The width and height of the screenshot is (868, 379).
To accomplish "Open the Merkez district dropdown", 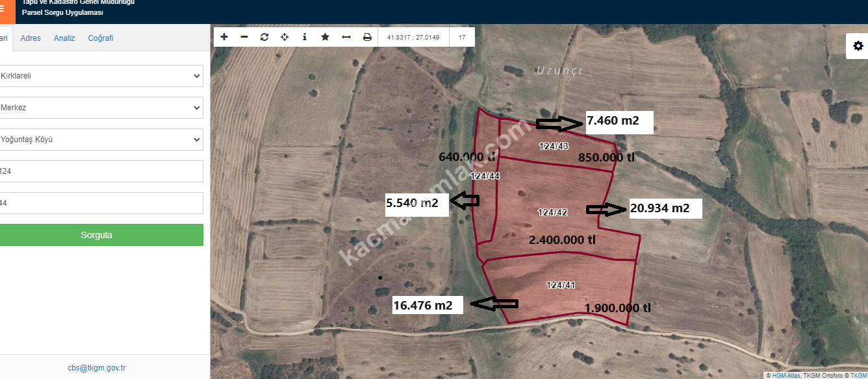I will pos(101,108).
